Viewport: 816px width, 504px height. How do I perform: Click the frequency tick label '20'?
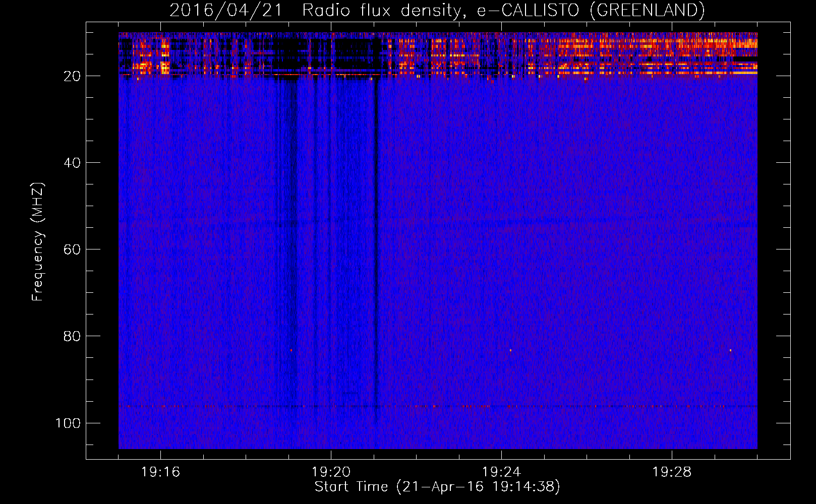pyautogui.click(x=72, y=76)
